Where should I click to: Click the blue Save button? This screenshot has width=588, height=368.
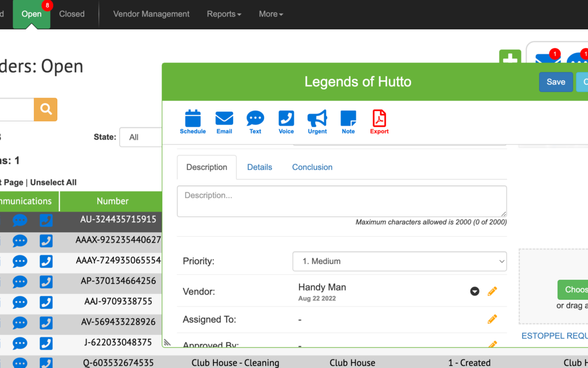555,82
